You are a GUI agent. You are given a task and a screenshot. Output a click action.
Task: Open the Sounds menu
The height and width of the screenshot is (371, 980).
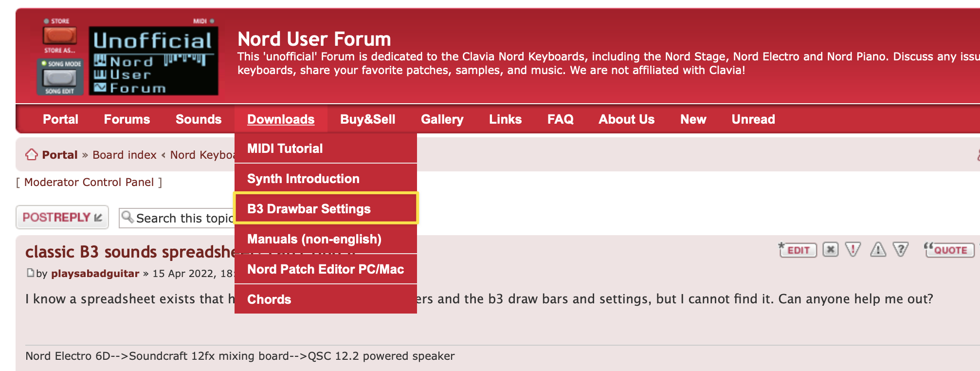tap(199, 119)
